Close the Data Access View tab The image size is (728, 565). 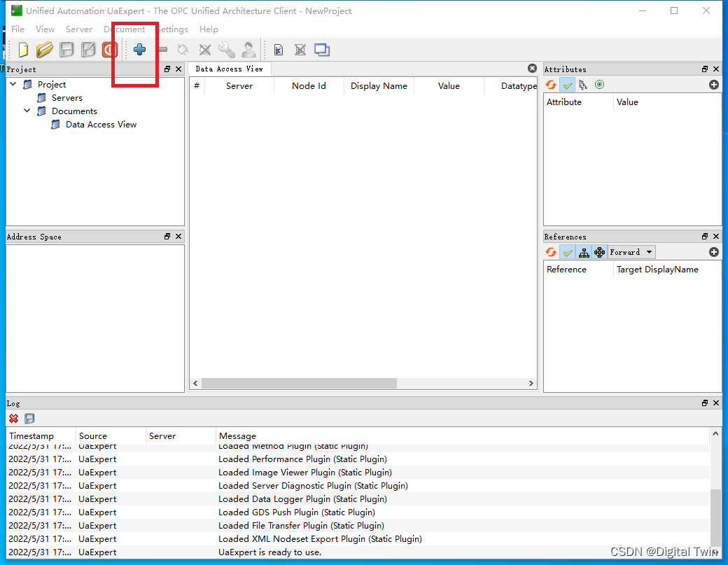click(532, 69)
